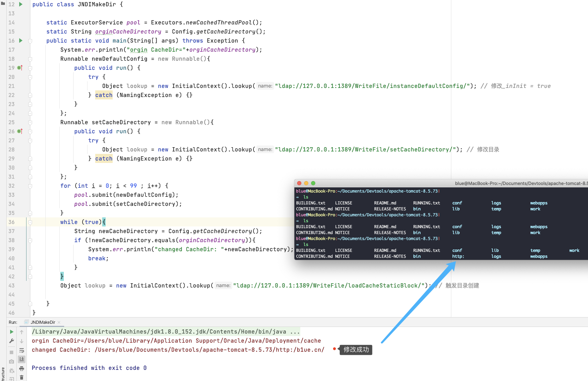Click the 'http:' directory in terminal listing
This screenshot has height=381, width=588.
tap(458, 256)
